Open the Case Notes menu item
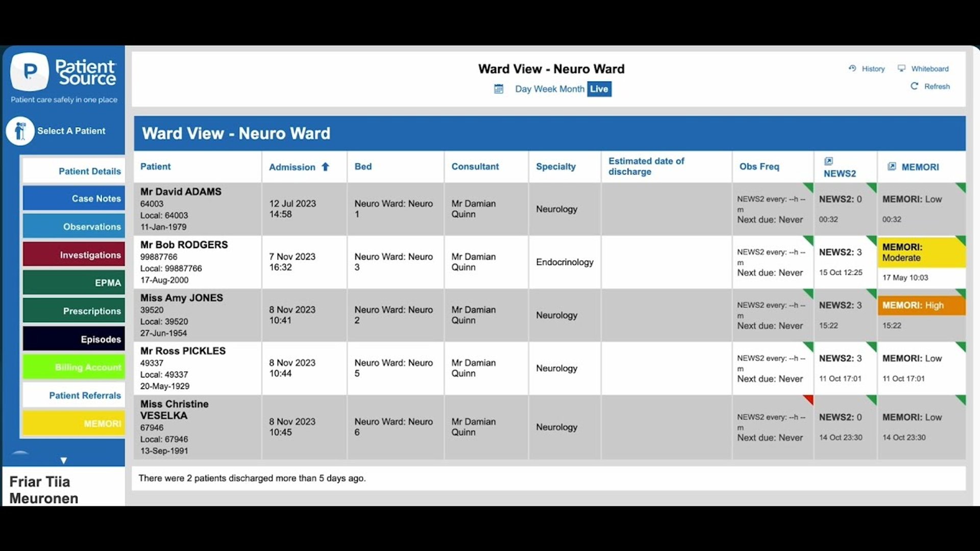Screen dimensions: 980x551 coord(74,198)
